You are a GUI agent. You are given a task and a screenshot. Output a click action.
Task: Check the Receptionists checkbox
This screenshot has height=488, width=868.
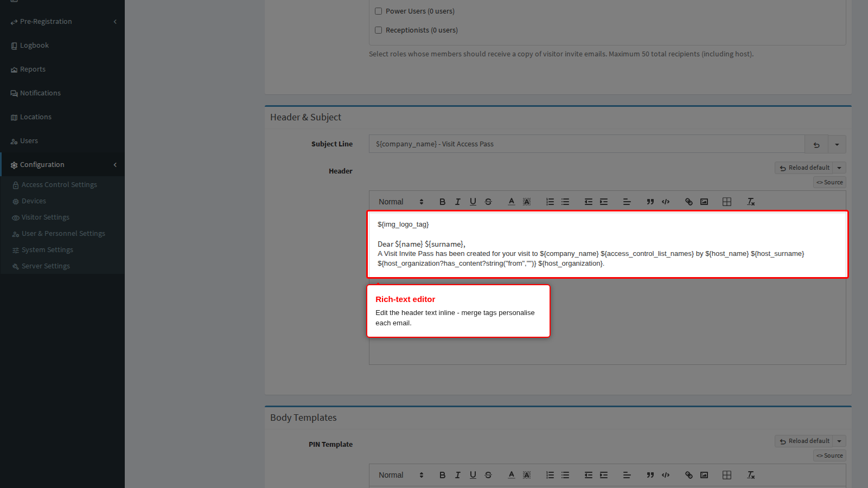coord(379,30)
